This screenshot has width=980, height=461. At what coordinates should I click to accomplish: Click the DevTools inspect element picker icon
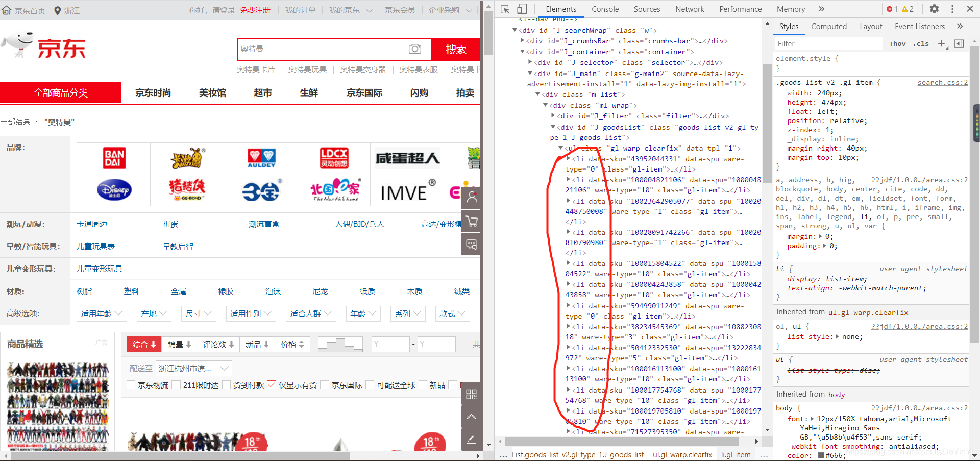pyautogui.click(x=505, y=9)
